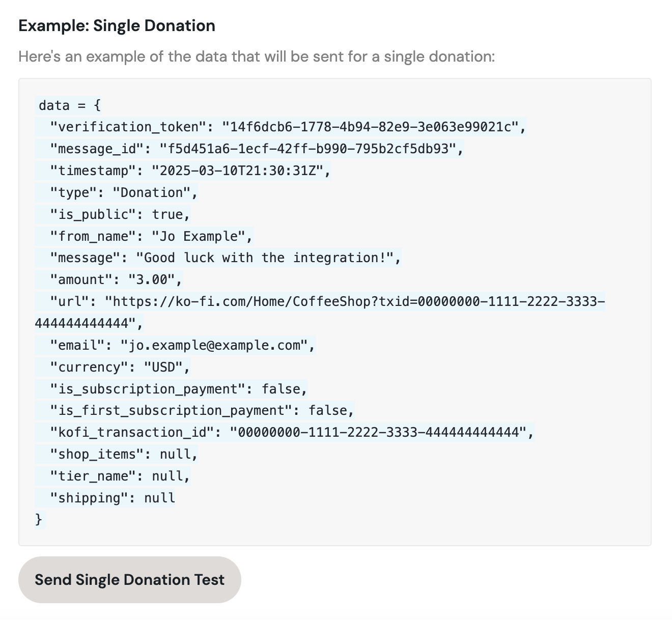Click the Example: Single Donation heading

117,25
